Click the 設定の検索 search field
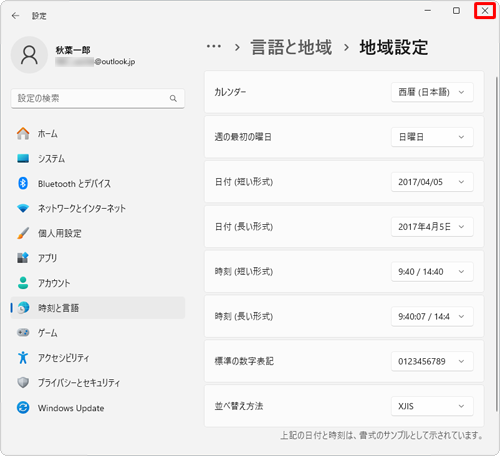Viewport: 500px width, 456px height. pyautogui.click(x=98, y=98)
